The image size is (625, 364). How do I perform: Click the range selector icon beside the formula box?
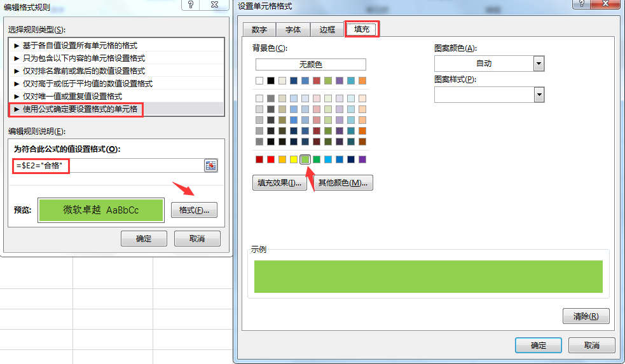pos(211,165)
